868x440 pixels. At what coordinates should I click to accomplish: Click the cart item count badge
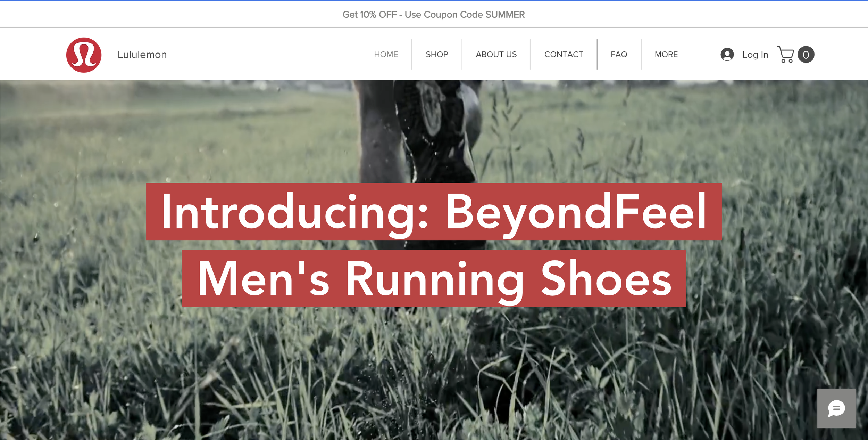tap(806, 55)
